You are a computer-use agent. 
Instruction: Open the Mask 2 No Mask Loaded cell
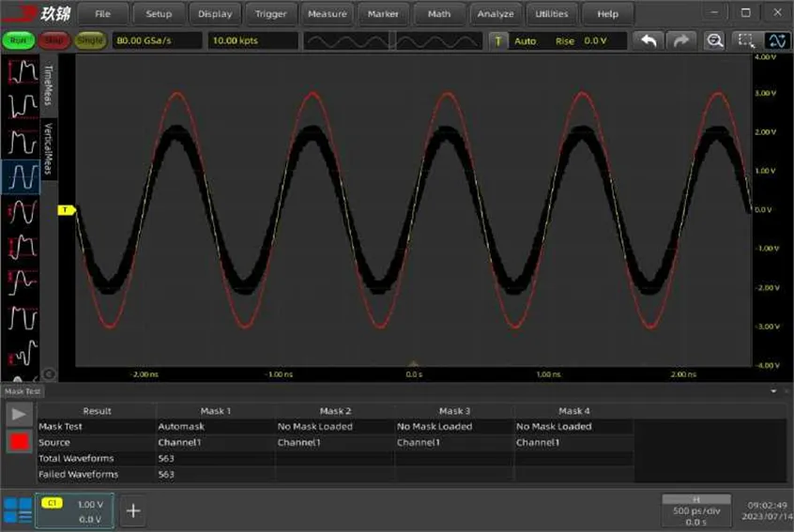334,426
